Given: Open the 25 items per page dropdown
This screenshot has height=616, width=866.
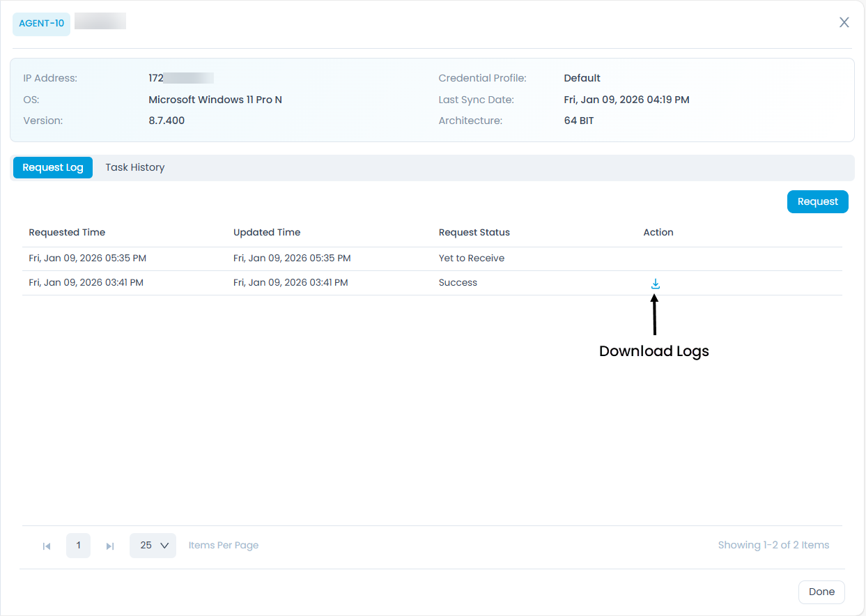Looking at the screenshot, I should tap(153, 545).
